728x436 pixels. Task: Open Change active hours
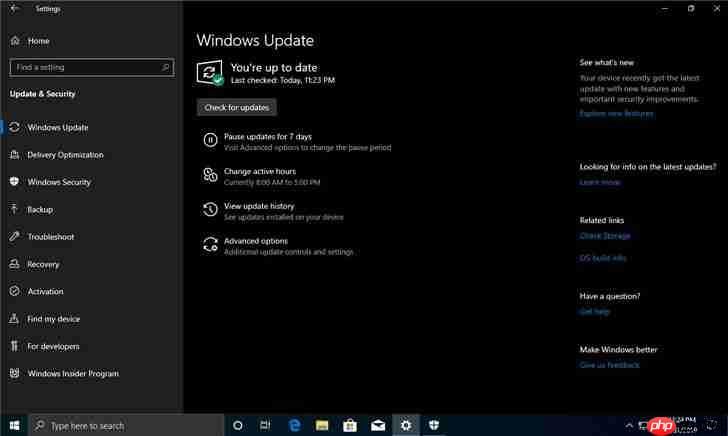click(260, 171)
